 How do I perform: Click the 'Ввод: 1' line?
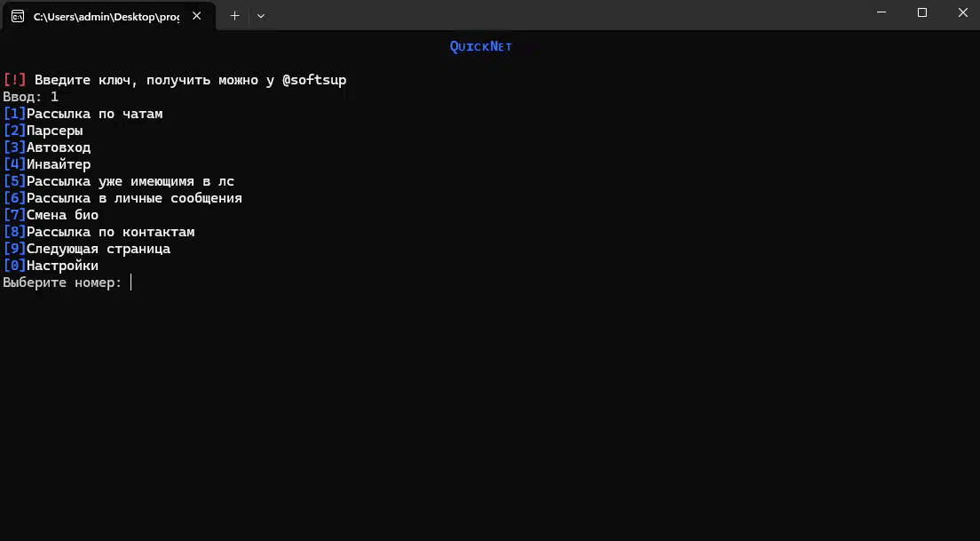point(30,97)
